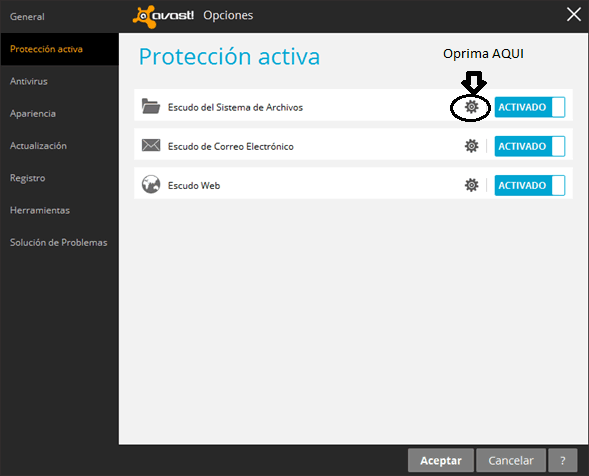
Task: Select Solución de Problemas section
Action: pos(59,243)
